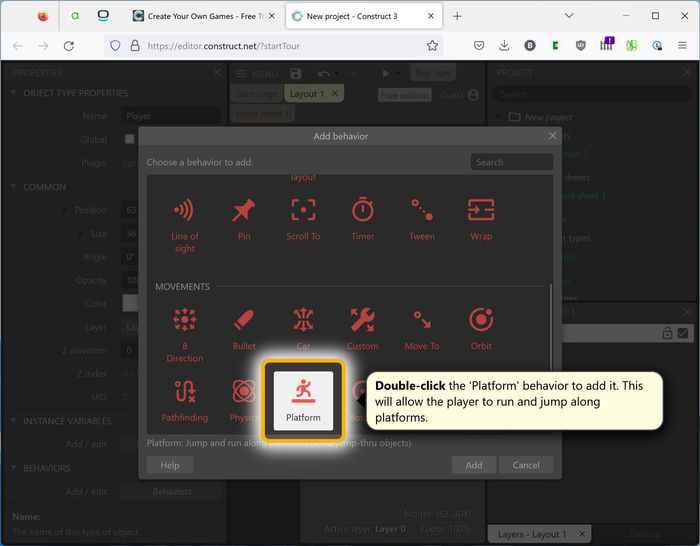Select the Move To behavior
700x546 pixels.
(x=422, y=329)
